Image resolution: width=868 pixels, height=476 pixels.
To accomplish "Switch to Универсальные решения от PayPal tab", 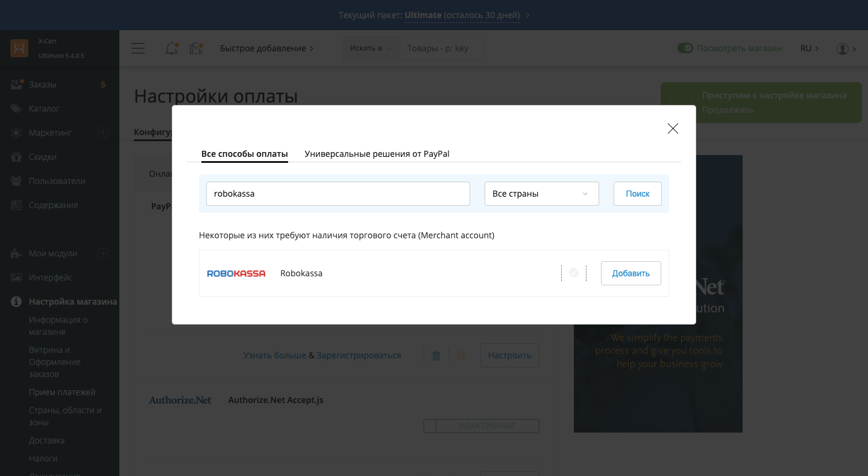I will [377, 154].
